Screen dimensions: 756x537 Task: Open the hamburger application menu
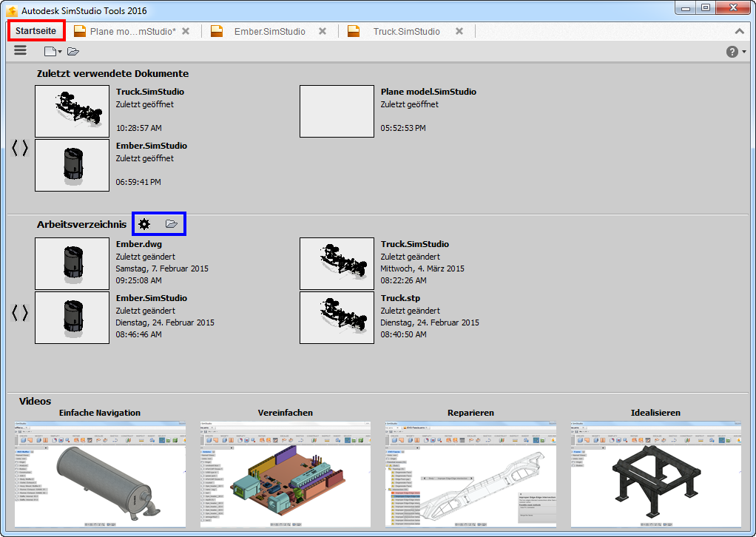point(20,50)
